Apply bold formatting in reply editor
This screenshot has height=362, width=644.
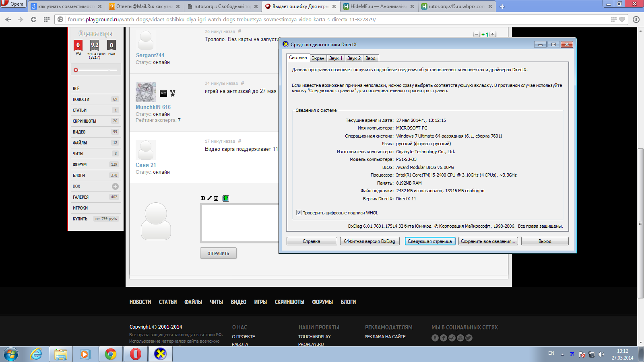pyautogui.click(x=203, y=198)
